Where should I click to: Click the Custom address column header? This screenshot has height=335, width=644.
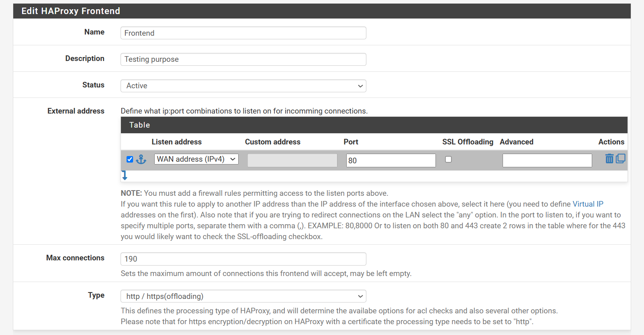pos(273,142)
